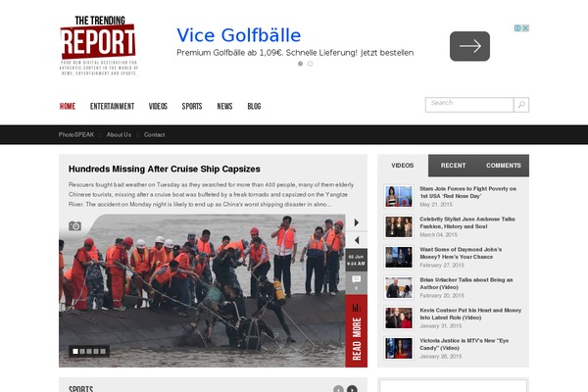This screenshot has height=392, width=588.
Task: Open the Entertainment menu item
Action: point(112,106)
